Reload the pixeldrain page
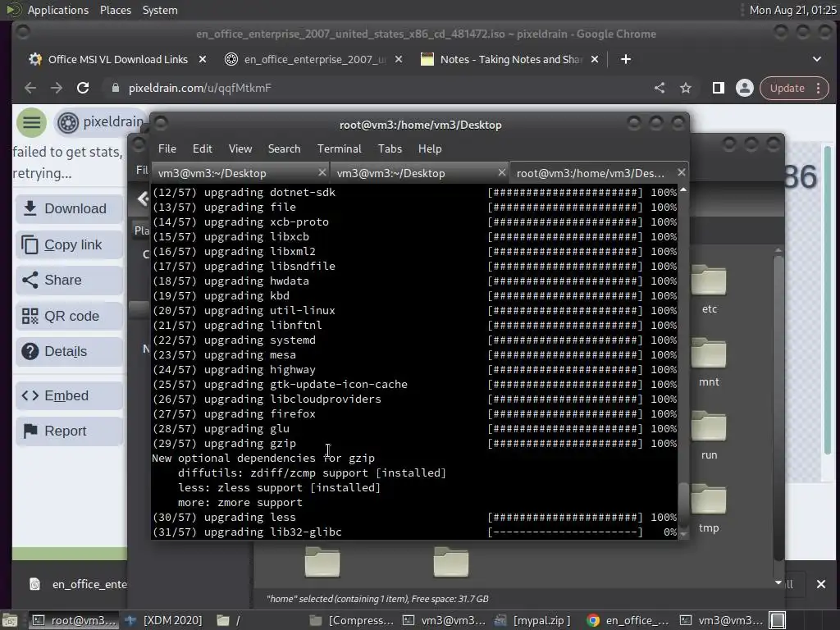840x630 pixels. coord(83,88)
